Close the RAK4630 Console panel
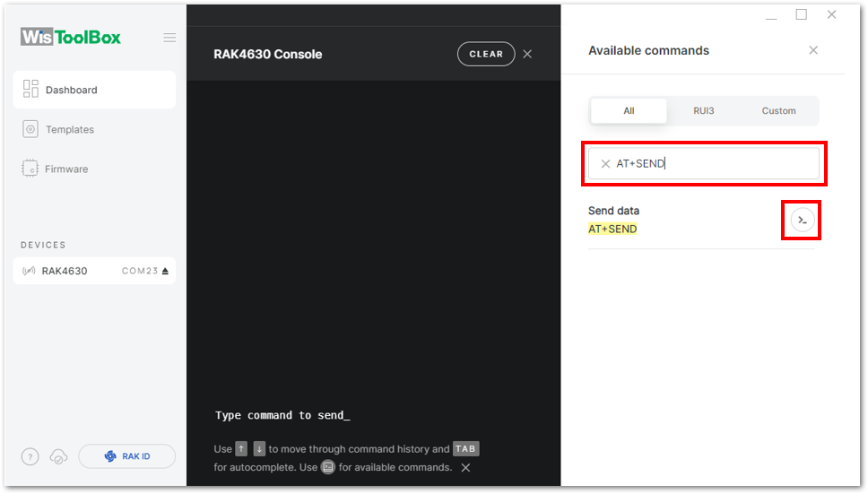 (x=527, y=54)
